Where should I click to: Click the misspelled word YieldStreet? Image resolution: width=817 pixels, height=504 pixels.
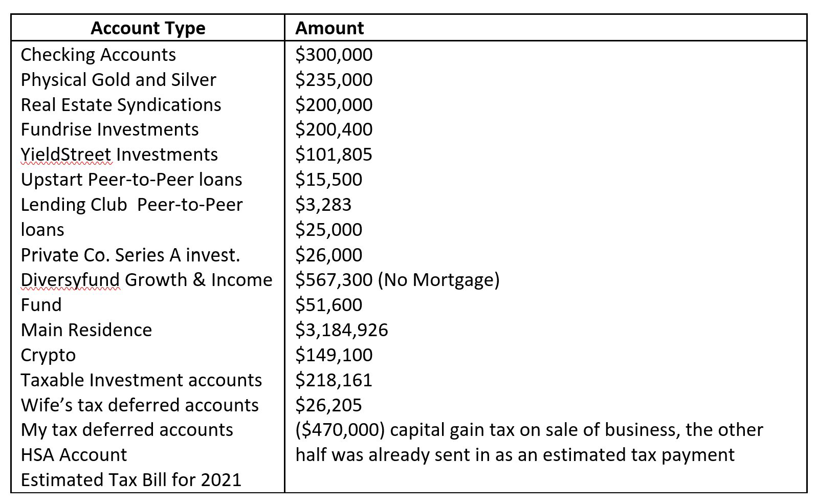[x=66, y=155]
